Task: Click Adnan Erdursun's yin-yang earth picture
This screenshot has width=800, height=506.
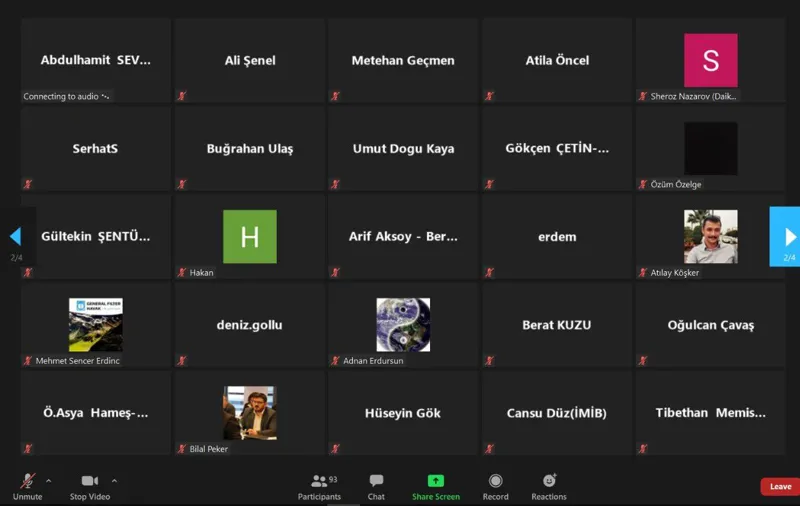Action: click(x=403, y=325)
